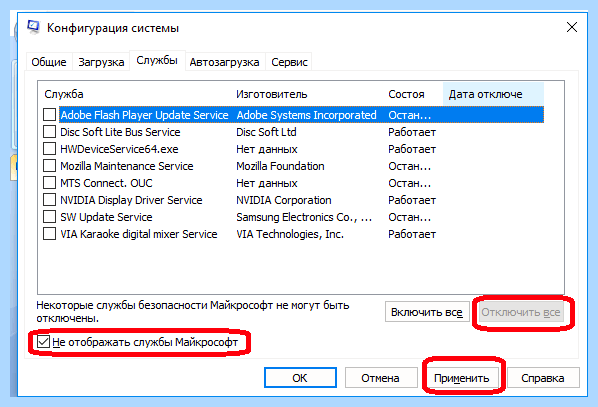Tick the MTS Connect. OUC checkbox
Viewport: 598px width, 407px height.
[x=49, y=183]
